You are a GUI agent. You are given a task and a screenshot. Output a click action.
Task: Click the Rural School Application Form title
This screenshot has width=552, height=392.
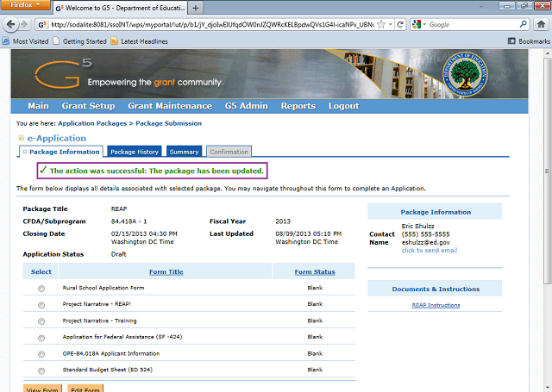103,288
